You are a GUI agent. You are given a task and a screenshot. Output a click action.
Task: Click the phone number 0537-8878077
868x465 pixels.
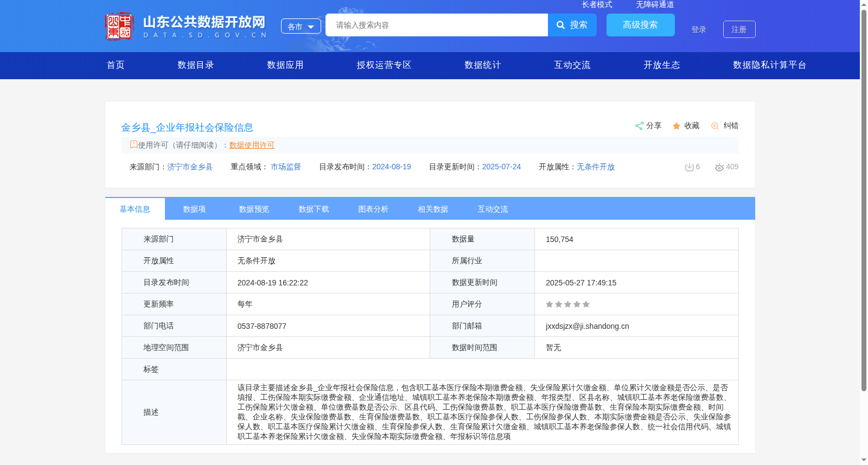pos(262,326)
